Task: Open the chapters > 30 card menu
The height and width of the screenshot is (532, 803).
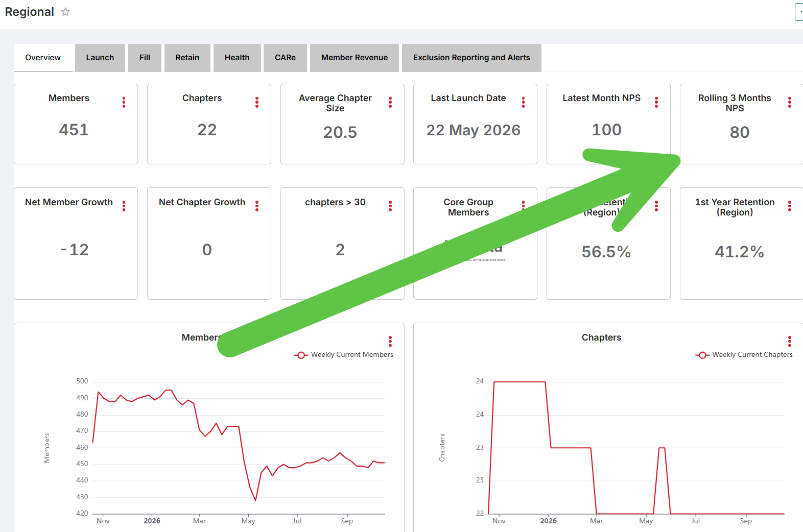Action: pyautogui.click(x=390, y=206)
